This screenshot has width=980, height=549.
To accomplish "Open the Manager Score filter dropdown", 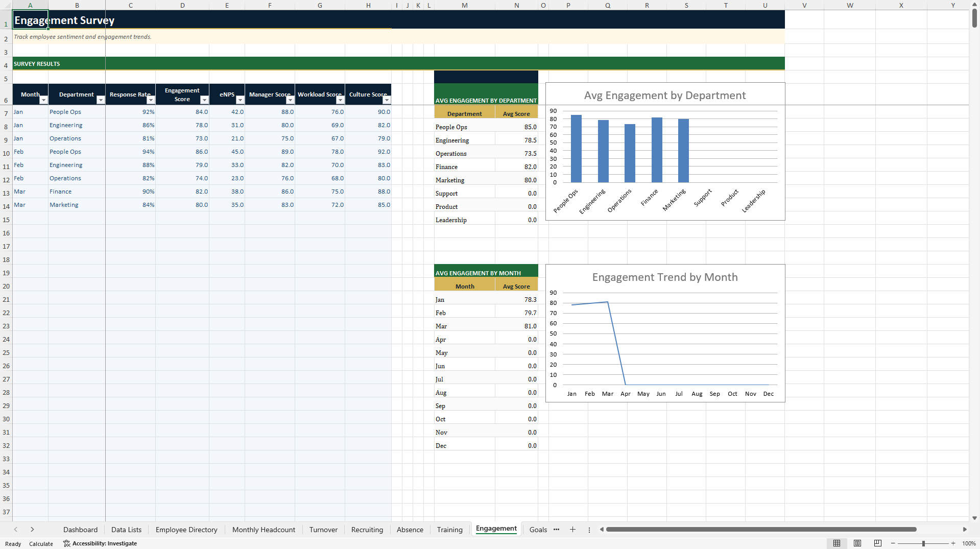I will tap(290, 100).
